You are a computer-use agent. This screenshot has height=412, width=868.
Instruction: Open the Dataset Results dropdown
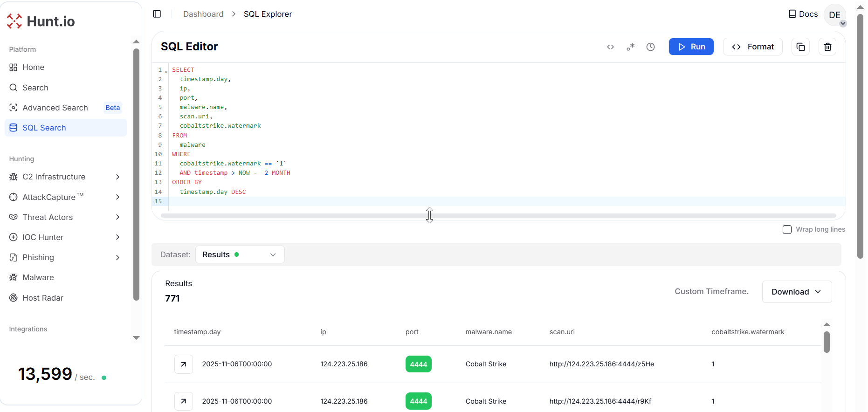pyautogui.click(x=240, y=254)
